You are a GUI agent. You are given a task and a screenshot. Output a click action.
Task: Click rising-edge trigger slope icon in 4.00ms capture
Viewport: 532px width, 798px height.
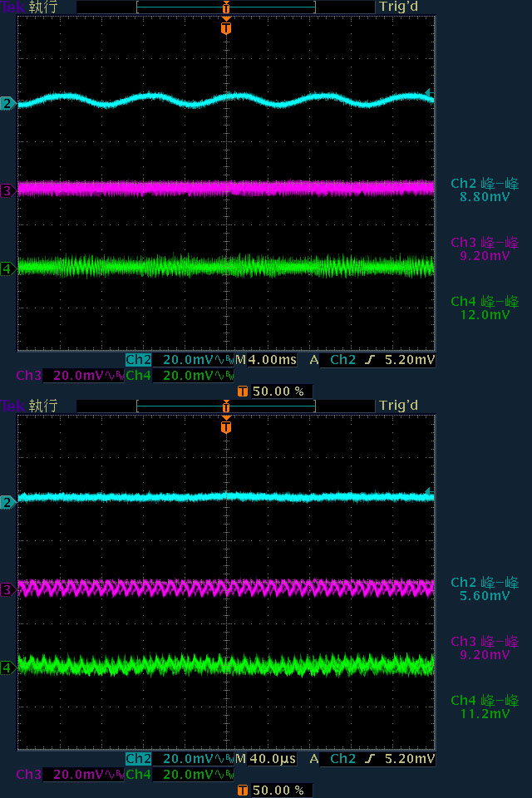[x=370, y=360]
